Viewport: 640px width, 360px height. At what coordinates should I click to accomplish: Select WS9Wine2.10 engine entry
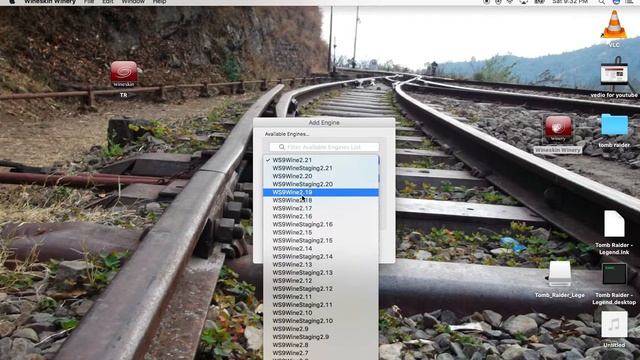coord(321,313)
